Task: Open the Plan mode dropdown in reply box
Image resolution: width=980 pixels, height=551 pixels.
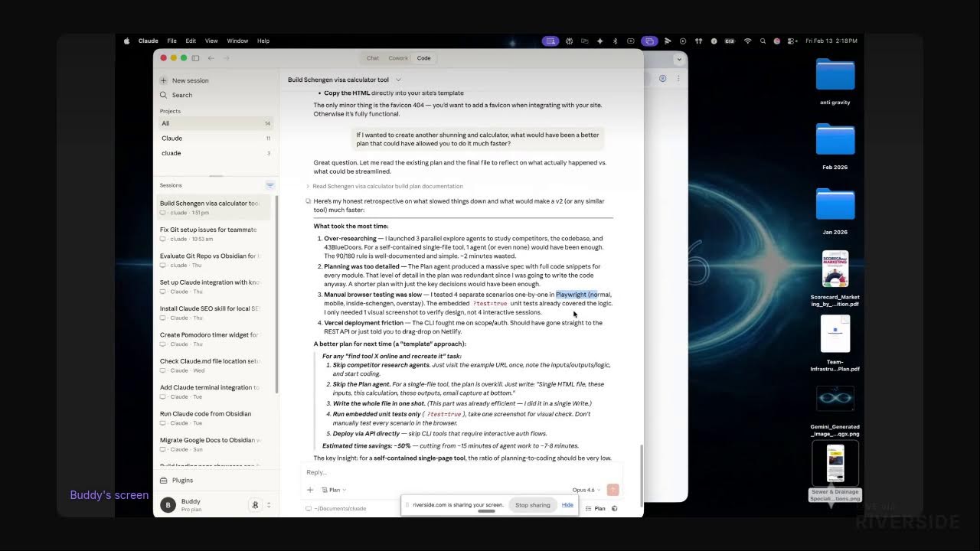Action: pyautogui.click(x=335, y=490)
